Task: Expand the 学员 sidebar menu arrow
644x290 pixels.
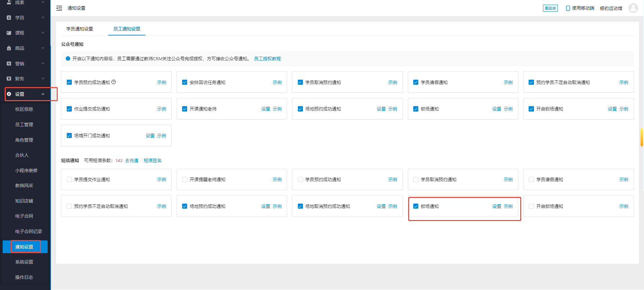Action: pyautogui.click(x=43, y=17)
